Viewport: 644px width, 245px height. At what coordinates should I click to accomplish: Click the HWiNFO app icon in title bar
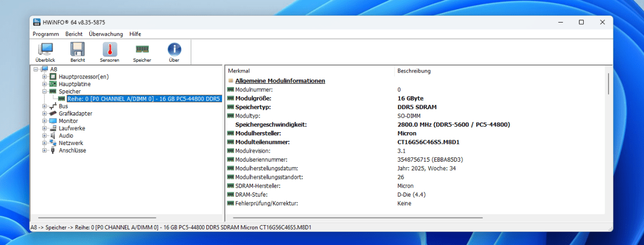point(37,22)
